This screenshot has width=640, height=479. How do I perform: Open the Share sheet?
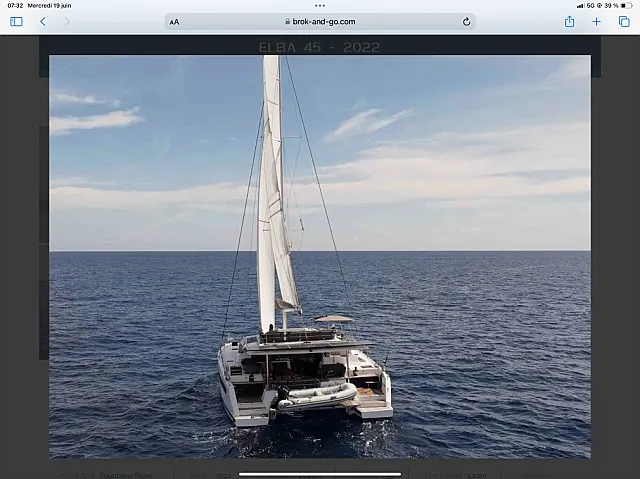click(569, 22)
